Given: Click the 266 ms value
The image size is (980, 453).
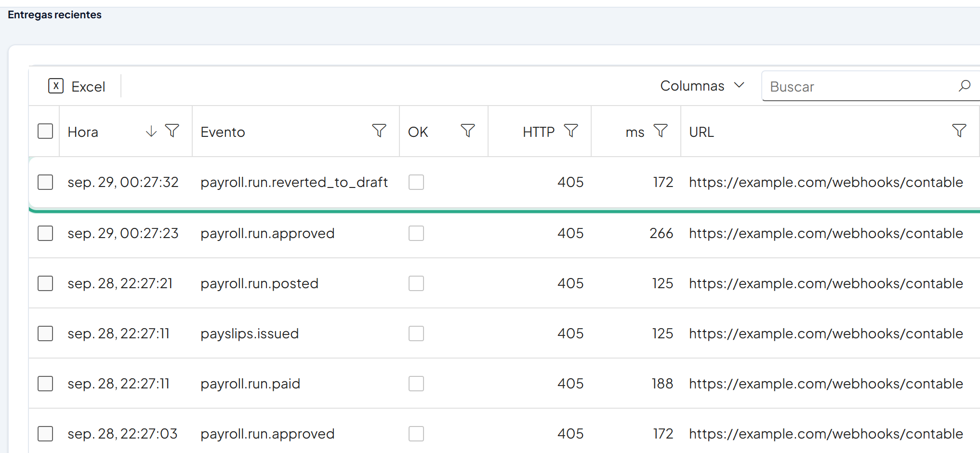Looking at the screenshot, I should (661, 233).
